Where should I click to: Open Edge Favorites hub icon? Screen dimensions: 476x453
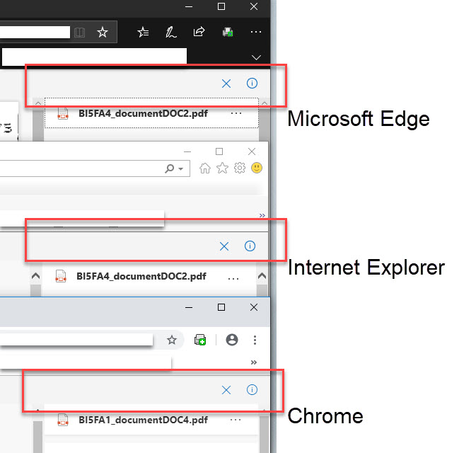click(x=143, y=32)
